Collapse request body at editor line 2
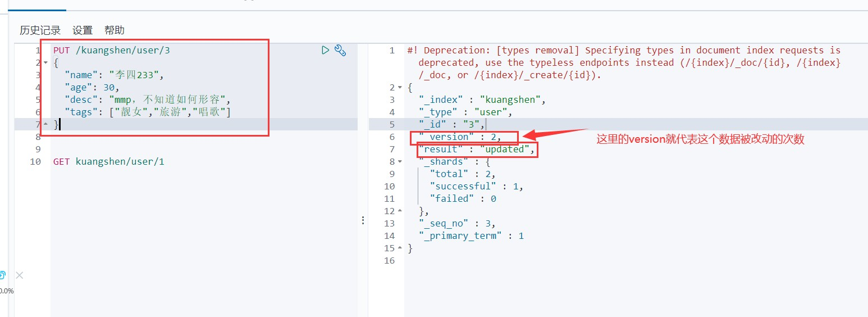868x317 pixels. click(45, 63)
